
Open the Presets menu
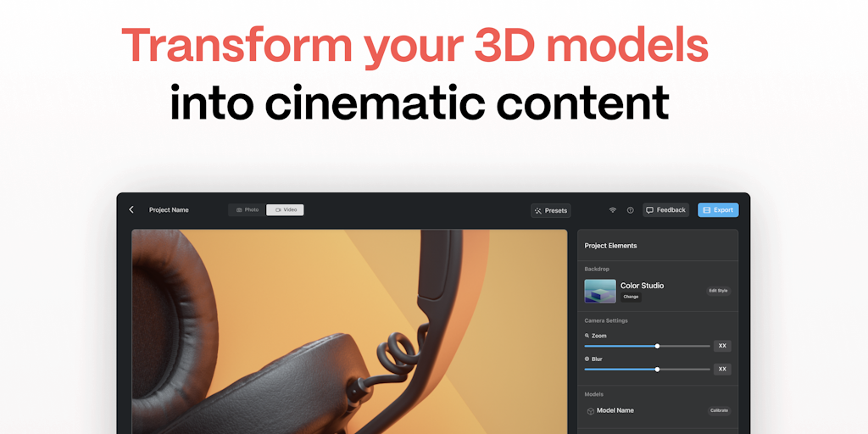tap(551, 210)
